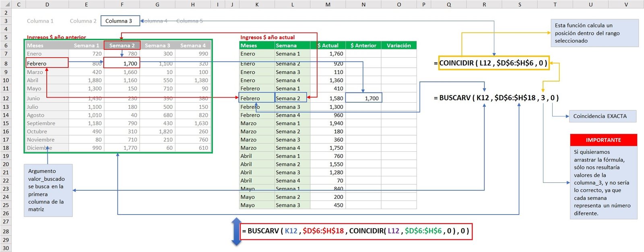
Task: Select the Semana 2 cell in row 12
Action: (291, 98)
